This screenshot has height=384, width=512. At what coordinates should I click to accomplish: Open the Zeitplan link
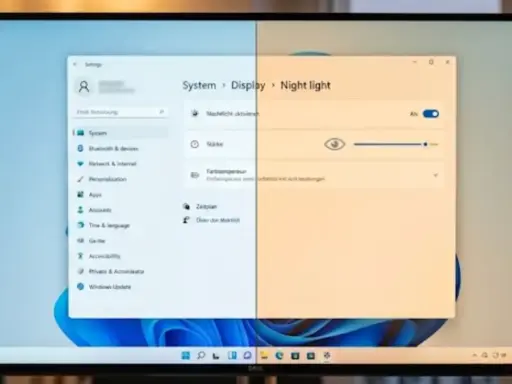(x=206, y=207)
